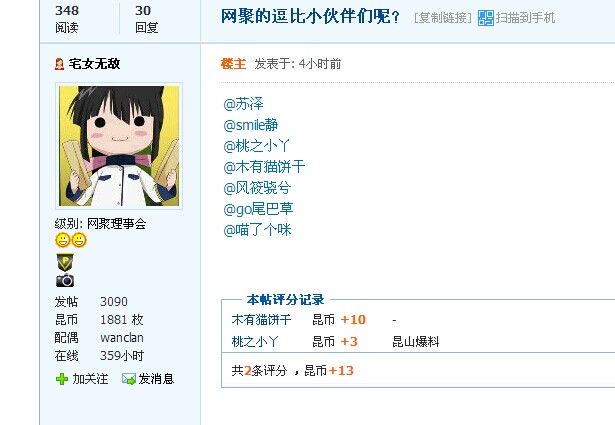Screen dimensions: 615x425
Task: Open spouse link wanclan
Action: point(122,338)
